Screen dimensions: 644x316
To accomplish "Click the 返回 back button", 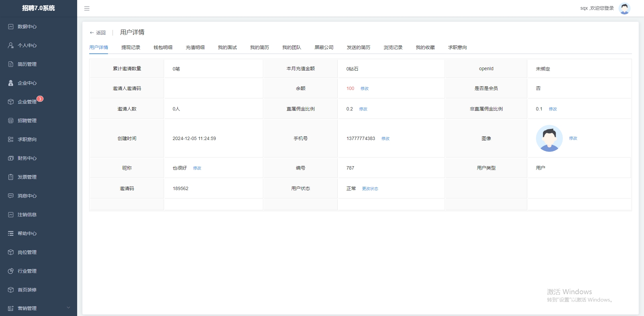I will [x=98, y=33].
